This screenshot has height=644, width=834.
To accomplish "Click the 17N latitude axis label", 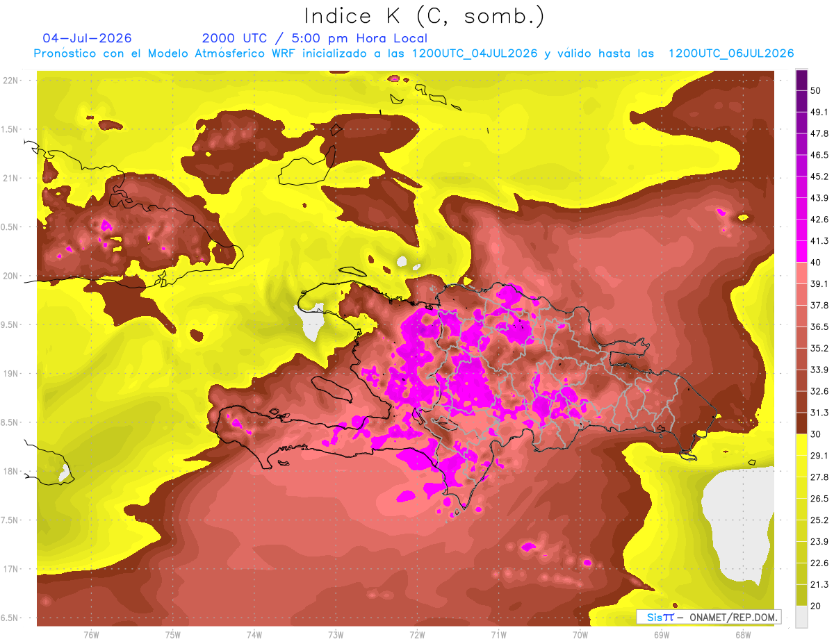I will 11,569.
